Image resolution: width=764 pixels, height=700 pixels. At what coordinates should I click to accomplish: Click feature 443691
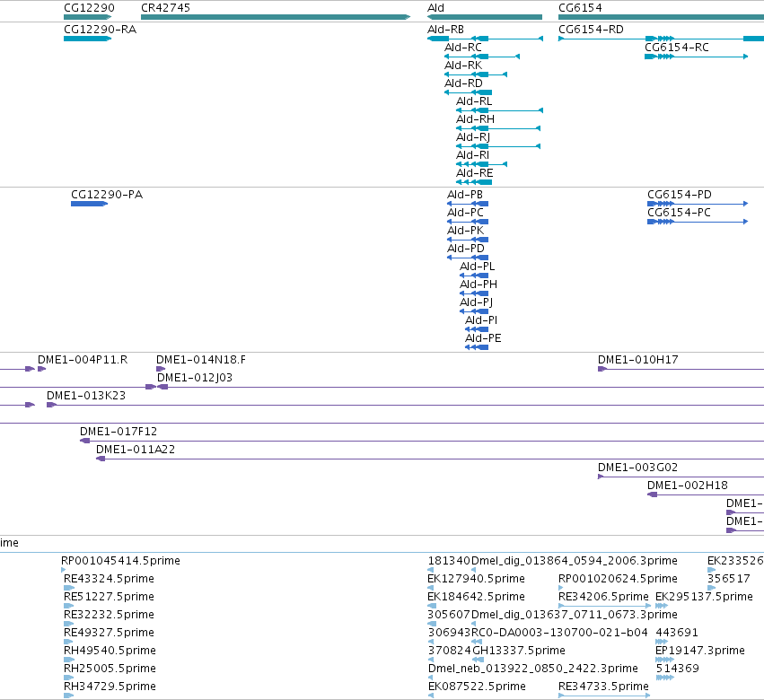click(662, 642)
